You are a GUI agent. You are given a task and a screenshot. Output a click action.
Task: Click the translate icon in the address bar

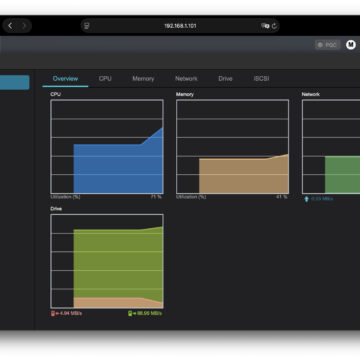[x=265, y=26]
